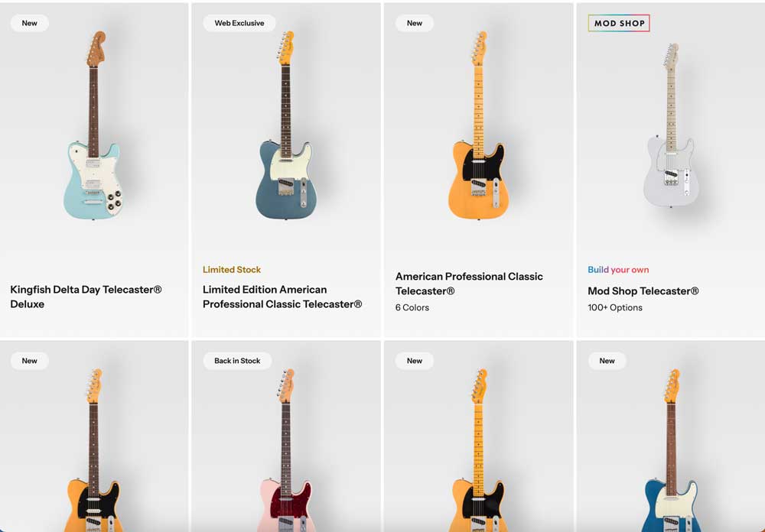The image size is (765, 532).
Task: Click the New badge above the blue Telecaster
Action: 607,360
